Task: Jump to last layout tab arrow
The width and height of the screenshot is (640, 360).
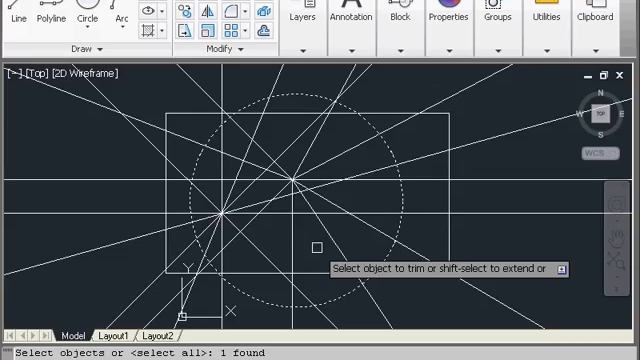Action: pos(46,336)
